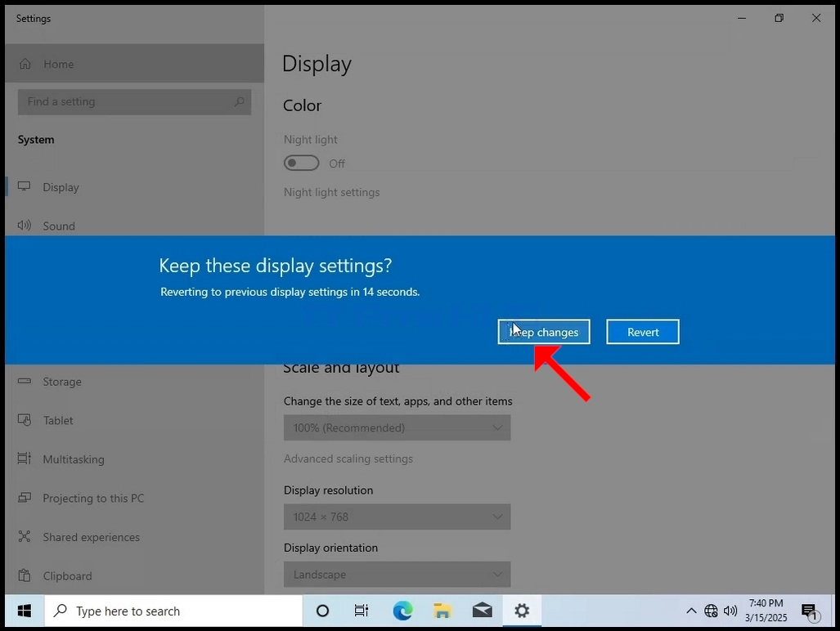Image resolution: width=840 pixels, height=631 pixels.
Task: Click Keep changes in the dialog
Action: pyautogui.click(x=544, y=332)
